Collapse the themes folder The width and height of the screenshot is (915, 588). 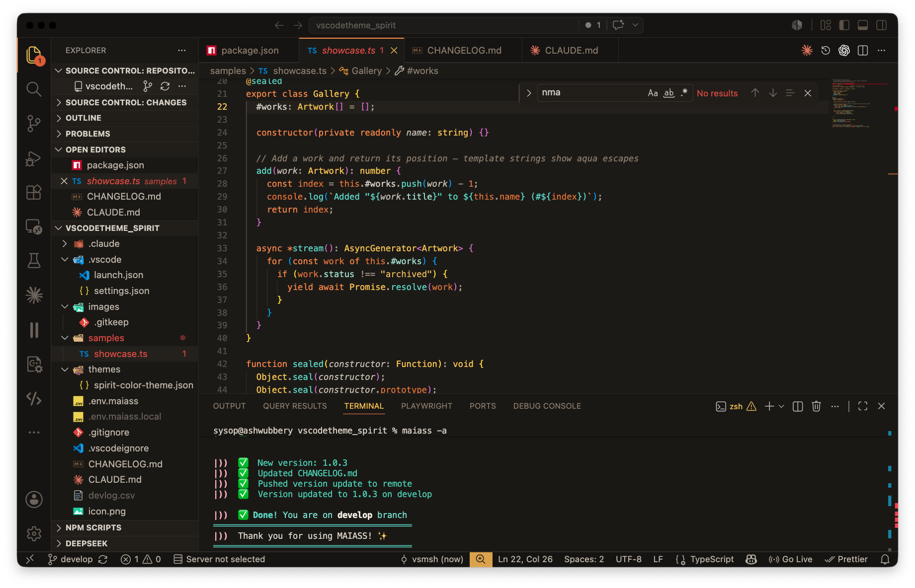[x=125, y=369]
